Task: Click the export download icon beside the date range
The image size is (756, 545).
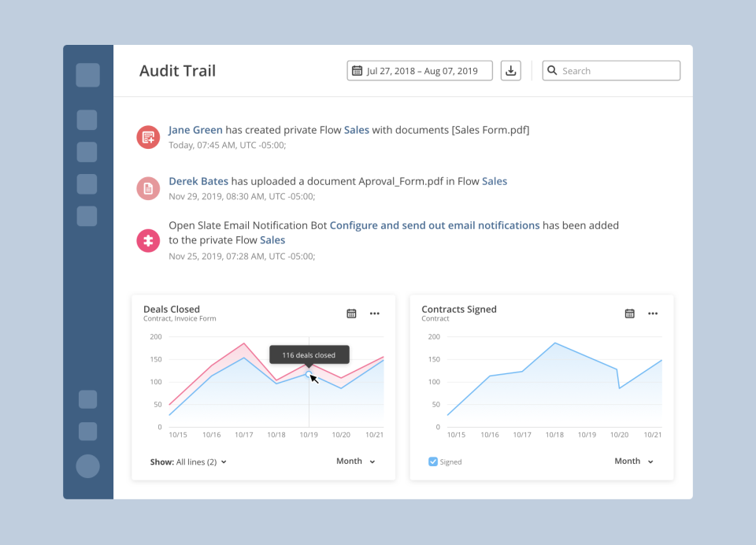Action: (510, 70)
